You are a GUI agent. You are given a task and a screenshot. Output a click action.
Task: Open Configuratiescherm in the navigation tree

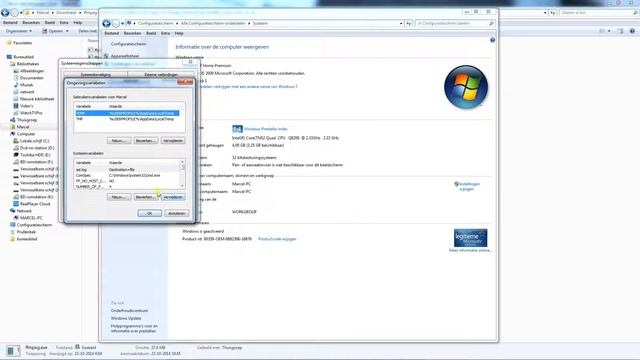pyautogui.click(x=34, y=225)
